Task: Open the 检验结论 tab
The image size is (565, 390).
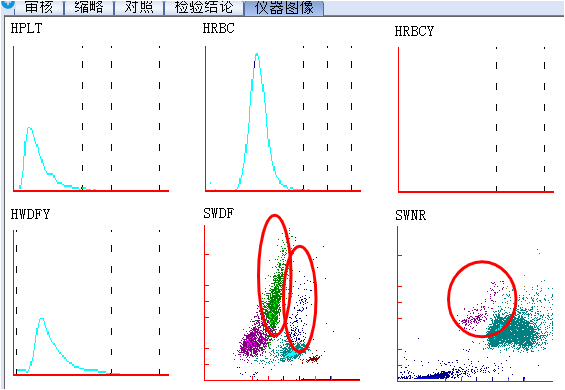Action: click(204, 7)
